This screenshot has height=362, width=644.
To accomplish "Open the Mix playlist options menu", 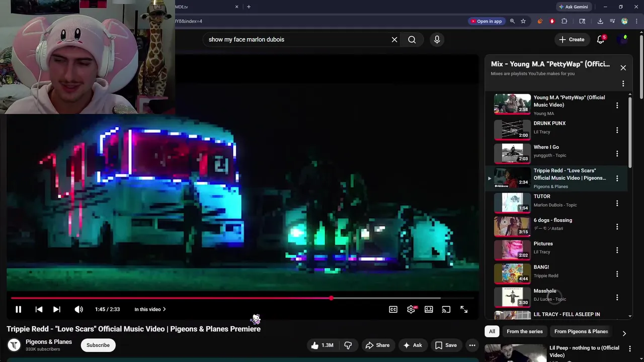I will tap(623, 83).
